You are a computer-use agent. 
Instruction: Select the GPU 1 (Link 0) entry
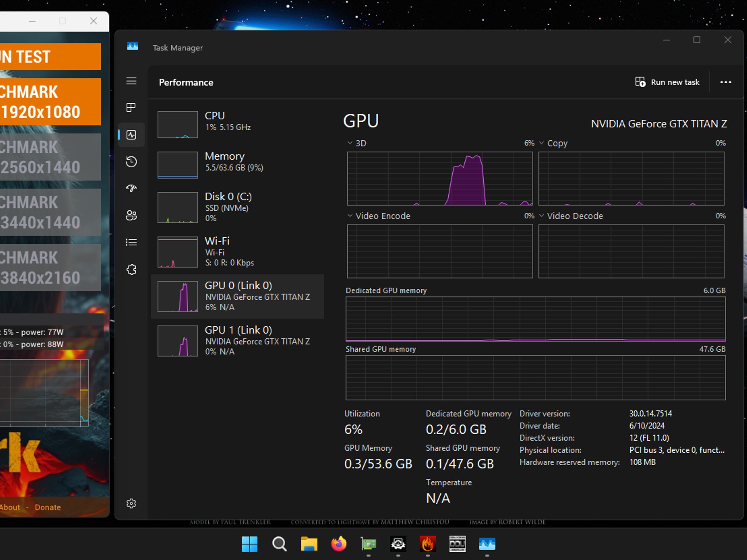click(x=237, y=341)
